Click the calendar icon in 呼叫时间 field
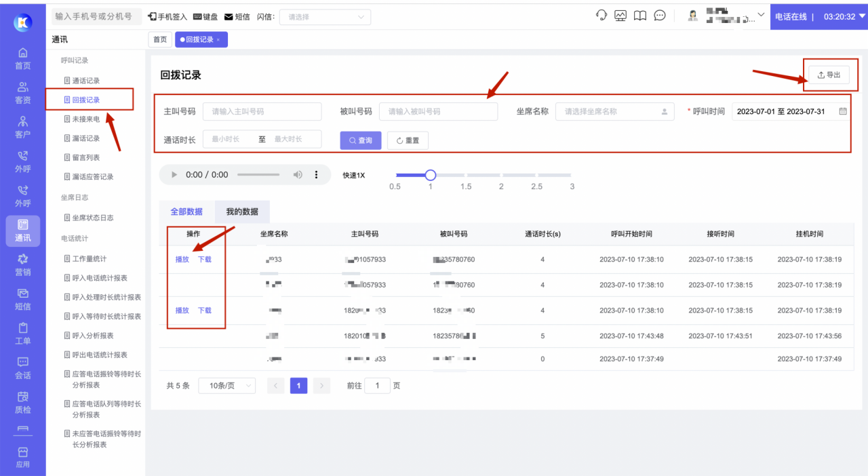868x476 pixels. (843, 111)
